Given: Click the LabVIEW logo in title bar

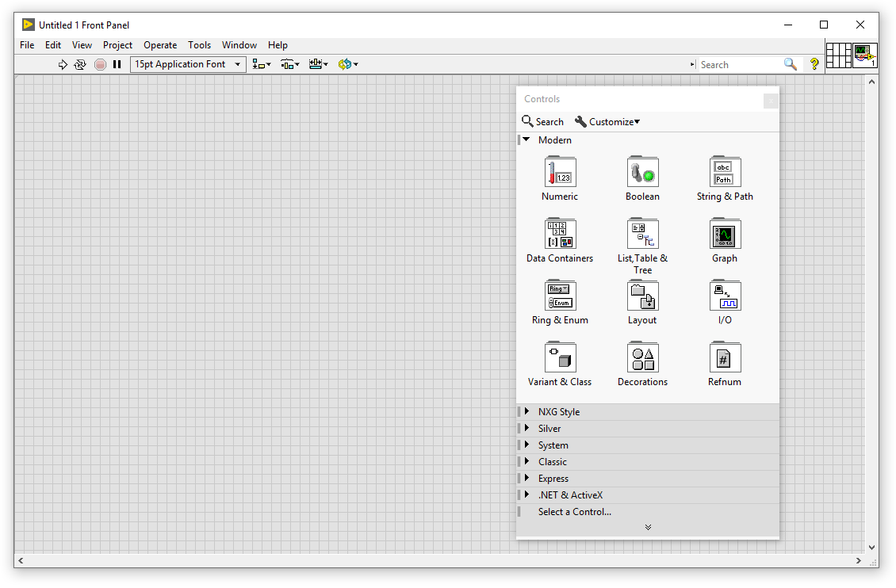Looking at the screenshot, I should click(28, 25).
